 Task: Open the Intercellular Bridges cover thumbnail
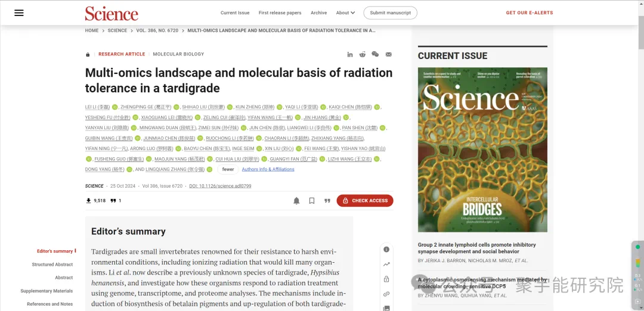pyautogui.click(x=482, y=150)
